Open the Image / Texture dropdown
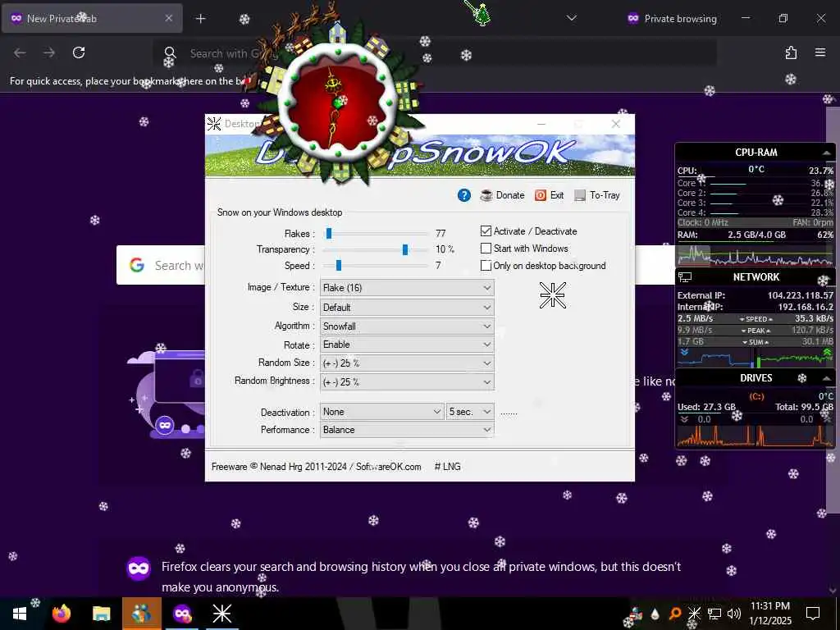840x630 pixels. 407,288
